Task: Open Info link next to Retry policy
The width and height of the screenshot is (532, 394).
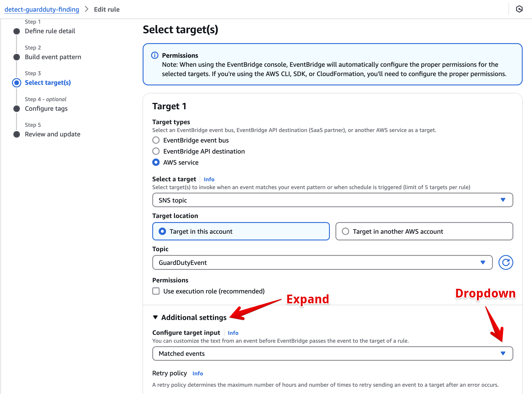Action: coord(198,373)
